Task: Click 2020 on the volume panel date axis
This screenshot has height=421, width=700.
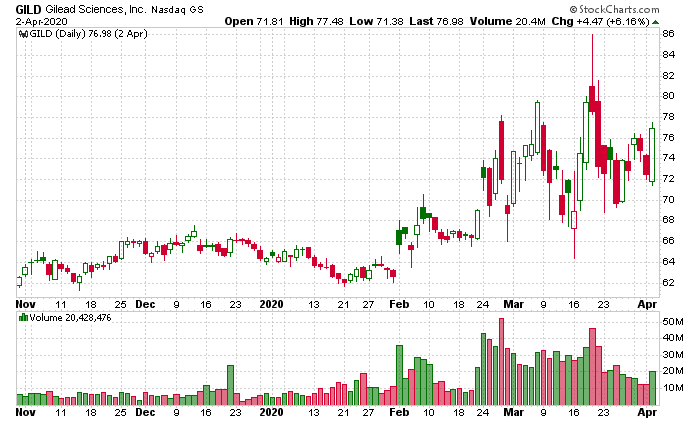Action: click(271, 412)
